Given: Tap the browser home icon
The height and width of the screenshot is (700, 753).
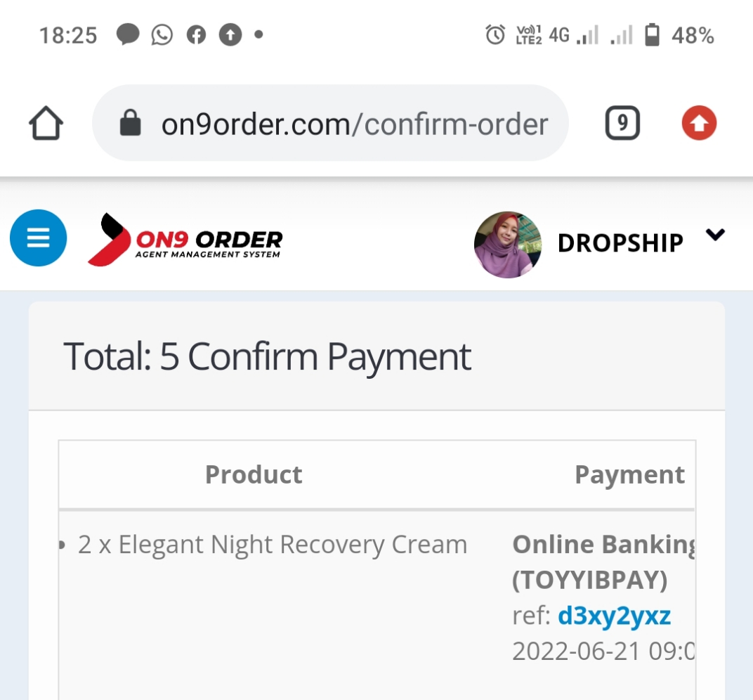Looking at the screenshot, I should coord(46,123).
